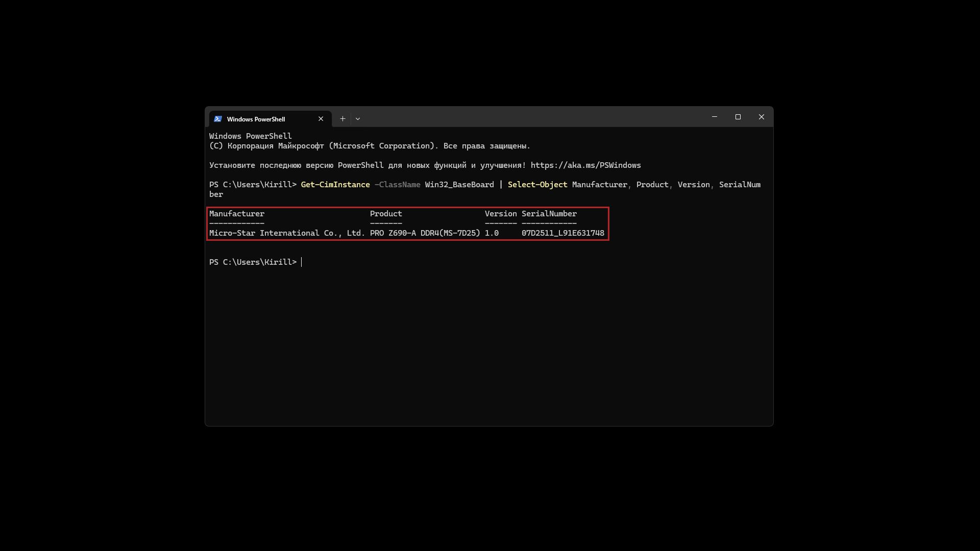This screenshot has height=551, width=980.
Task: Click the Product column header
Action: [x=386, y=214]
